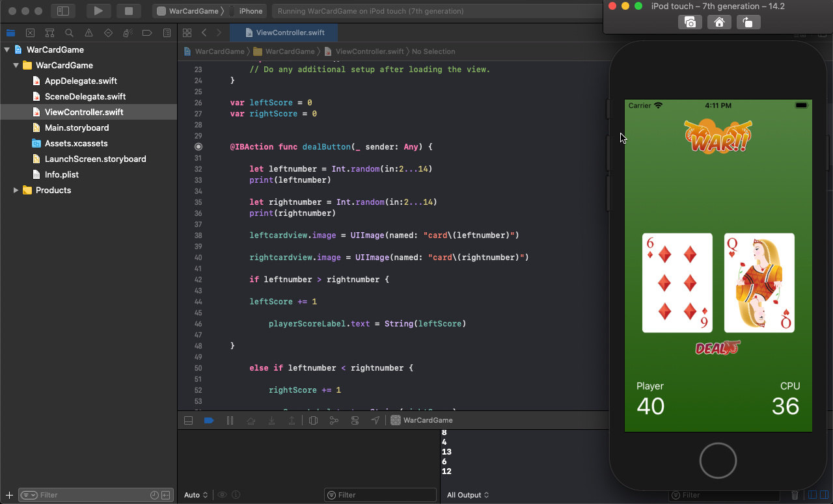Show recently modified files filter icon
Image resolution: width=833 pixels, height=504 pixels.
click(154, 495)
